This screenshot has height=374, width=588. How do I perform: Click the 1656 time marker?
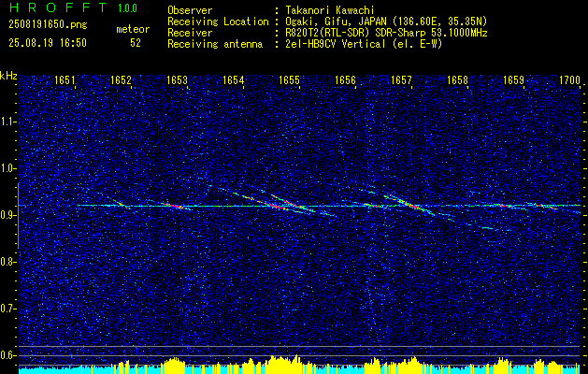[x=345, y=80]
